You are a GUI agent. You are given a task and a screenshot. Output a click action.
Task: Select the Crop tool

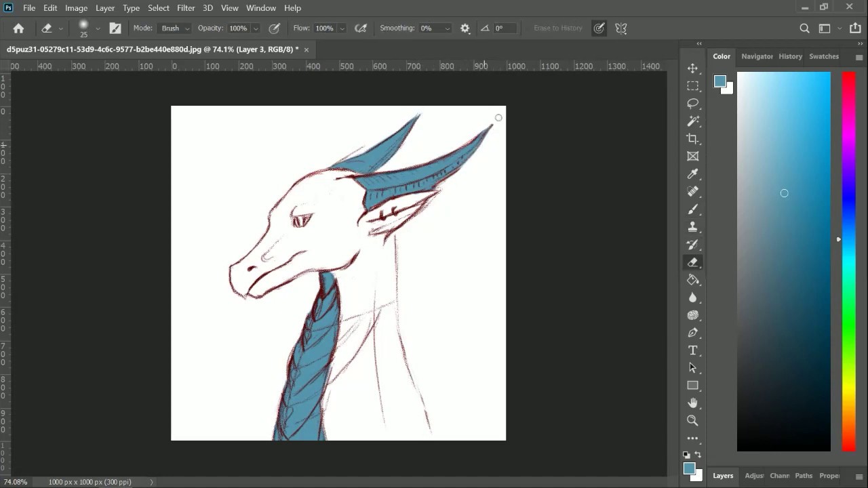692,139
